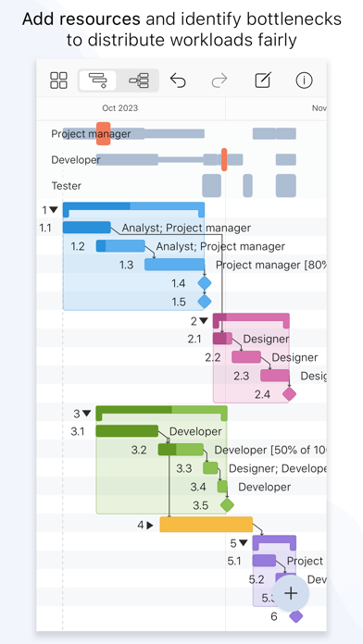Tap the Oct 2023 timeline header
Image resolution: width=363 pixels, height=644 pixels.
pyautogui.click(x=120, y=108)
